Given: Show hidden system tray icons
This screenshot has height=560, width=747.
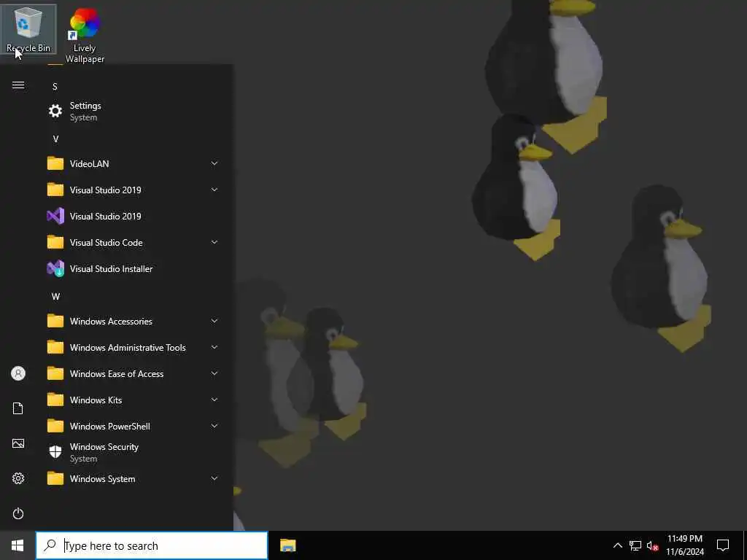Looking at the screenshot, I should 617,545.
